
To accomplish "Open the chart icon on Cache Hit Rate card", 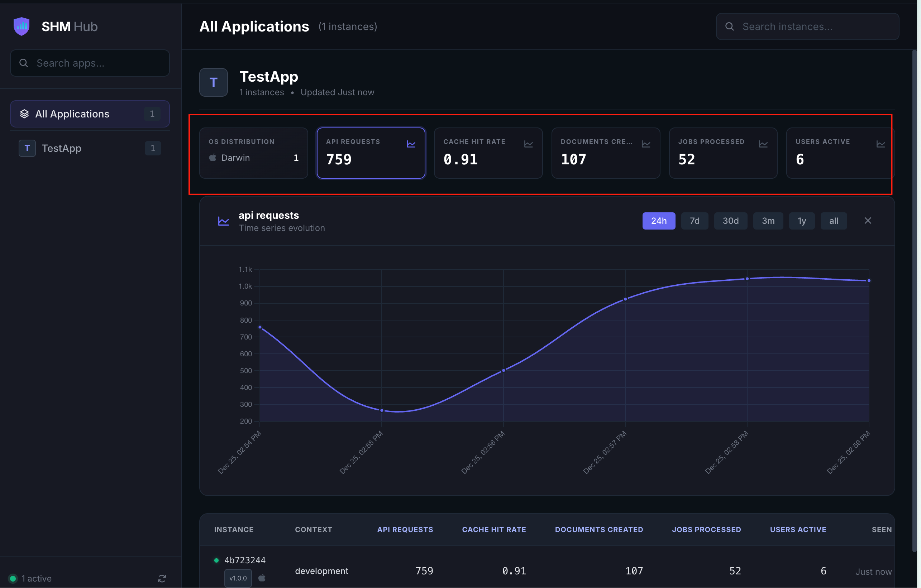I will tap(528, 144).
